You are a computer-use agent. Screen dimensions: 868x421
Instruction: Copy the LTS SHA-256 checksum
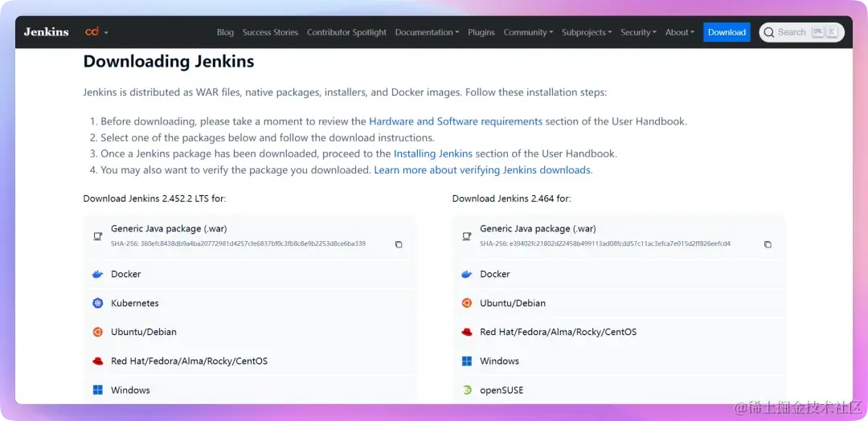pos(399,244)
